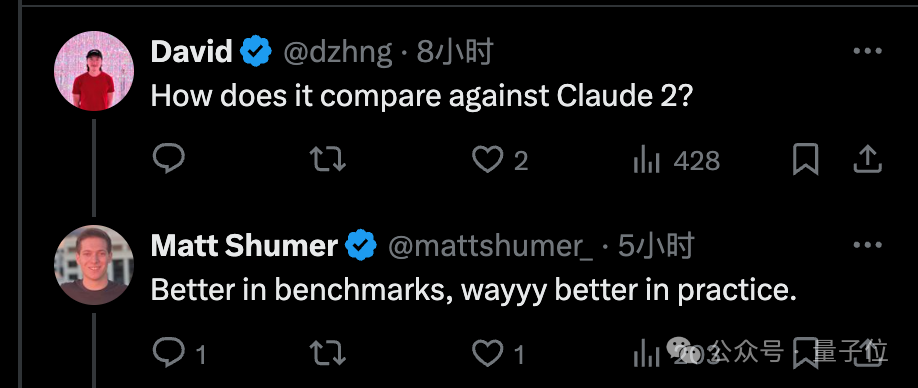918x388 pixels.
Task: Reply to Matt Shumer's tweet
Action: [179, 353]
